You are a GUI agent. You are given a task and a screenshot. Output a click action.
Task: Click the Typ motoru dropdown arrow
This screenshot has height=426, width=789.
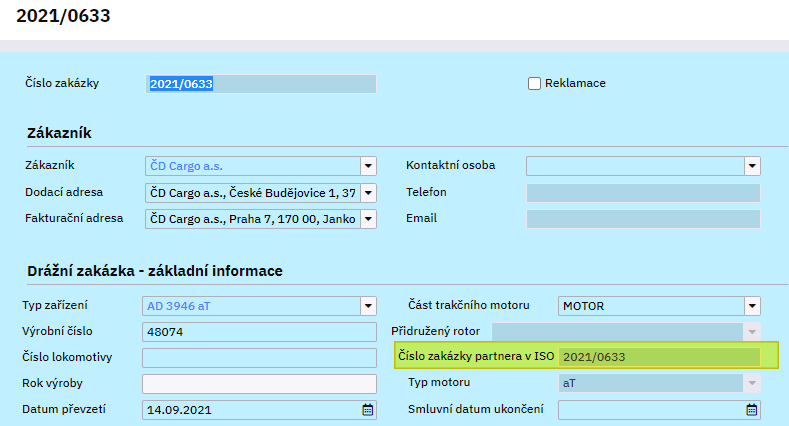tap(751, 383)
